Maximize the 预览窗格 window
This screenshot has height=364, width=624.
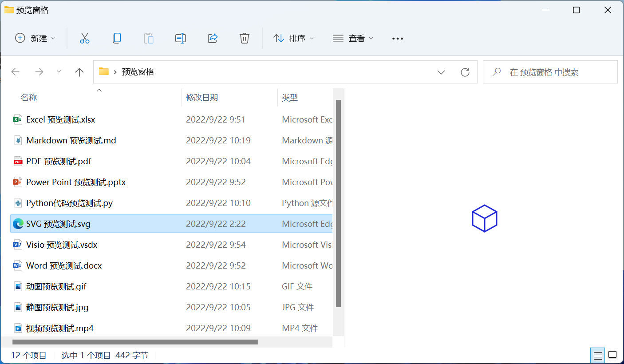(576, 10)
